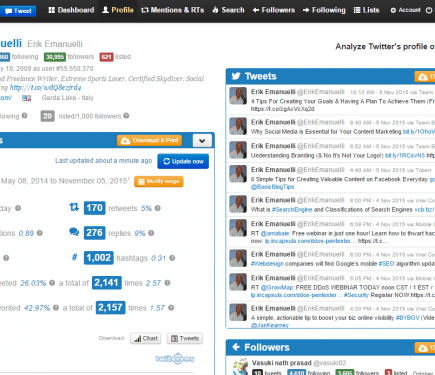This screenshot has width=435, height=375.
Task: Click the Twitonomy logo at panel bottom
Action: 175,358
